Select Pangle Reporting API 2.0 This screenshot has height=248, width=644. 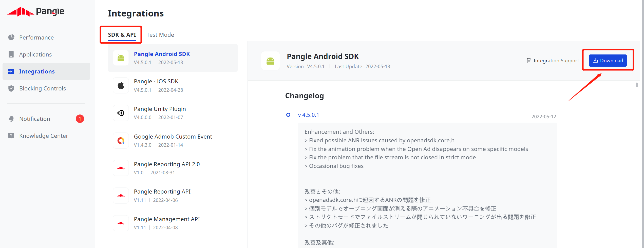point(173,168)
